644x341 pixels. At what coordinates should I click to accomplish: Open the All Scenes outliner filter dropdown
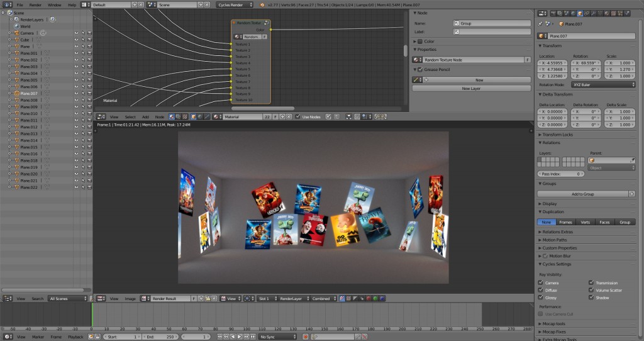pos(68,299)
